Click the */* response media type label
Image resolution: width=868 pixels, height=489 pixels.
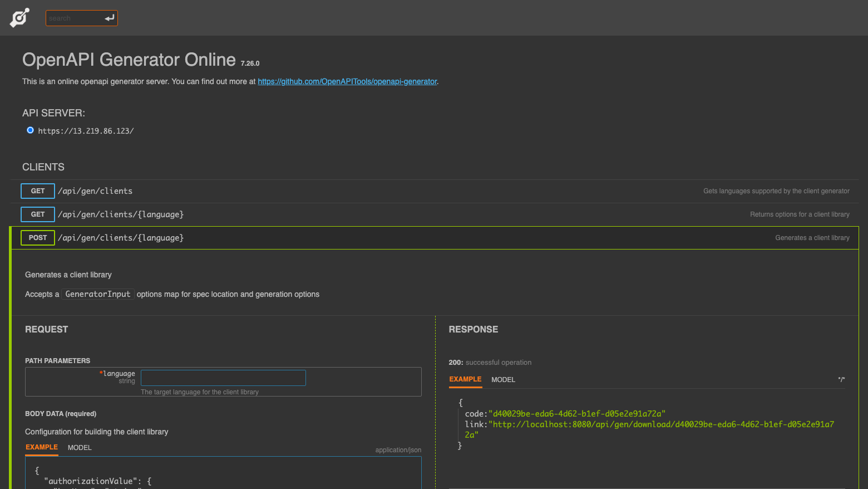[841, 380]
